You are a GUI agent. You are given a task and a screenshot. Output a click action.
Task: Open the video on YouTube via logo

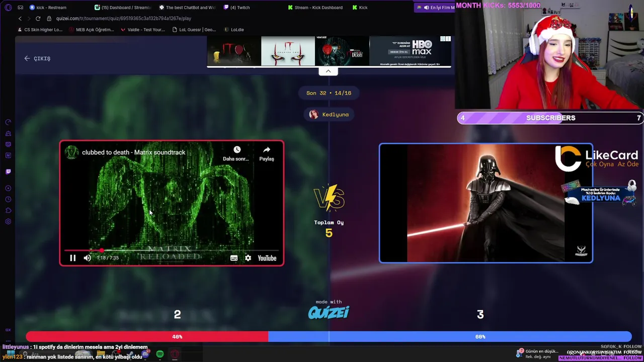click(x=267, y=258)
